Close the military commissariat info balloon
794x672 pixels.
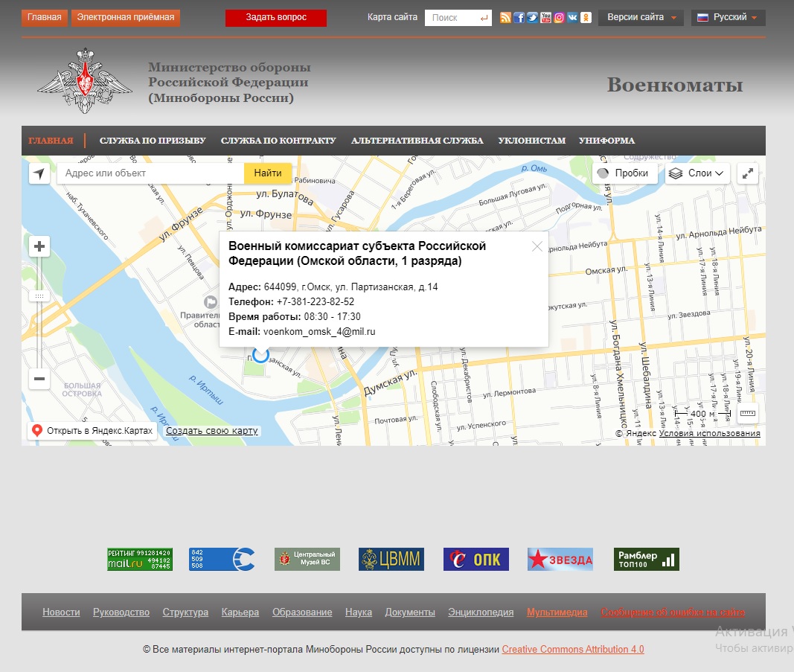point(537,246)
